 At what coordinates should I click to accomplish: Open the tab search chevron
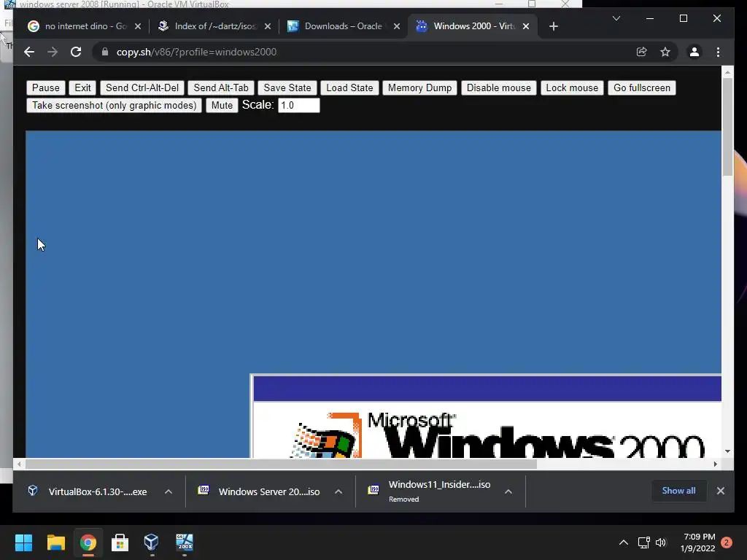(x=616, y=18)
